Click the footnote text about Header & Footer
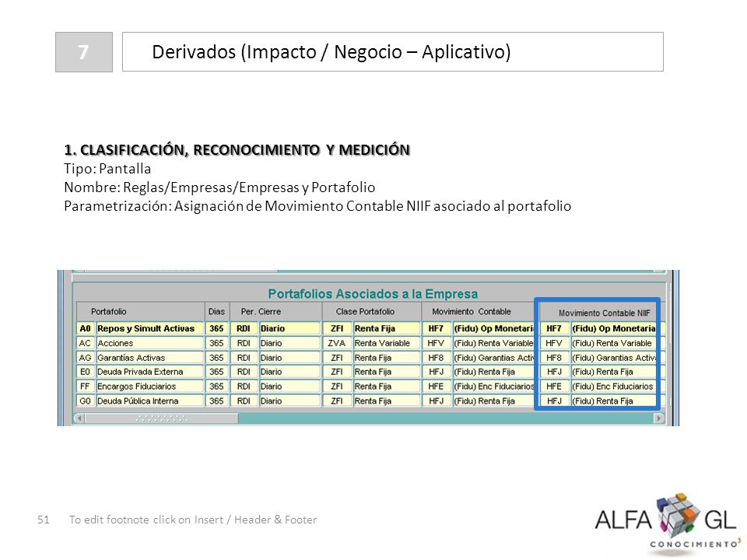 click(193, 520)
